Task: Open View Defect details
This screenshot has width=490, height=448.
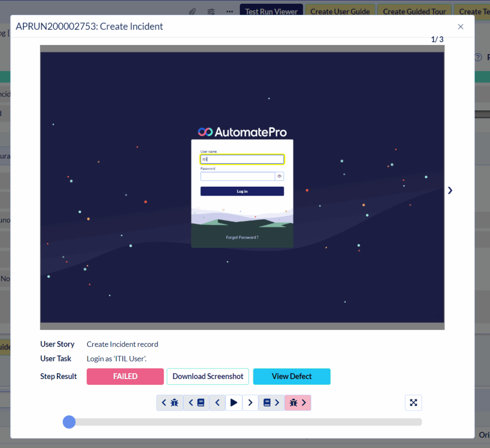Action: coord(291,377)
